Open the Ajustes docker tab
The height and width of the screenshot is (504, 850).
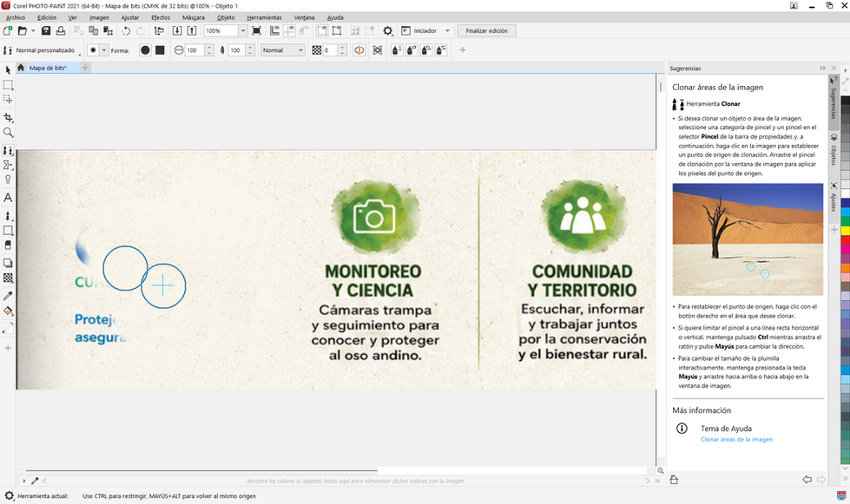(x=834, y=198)
